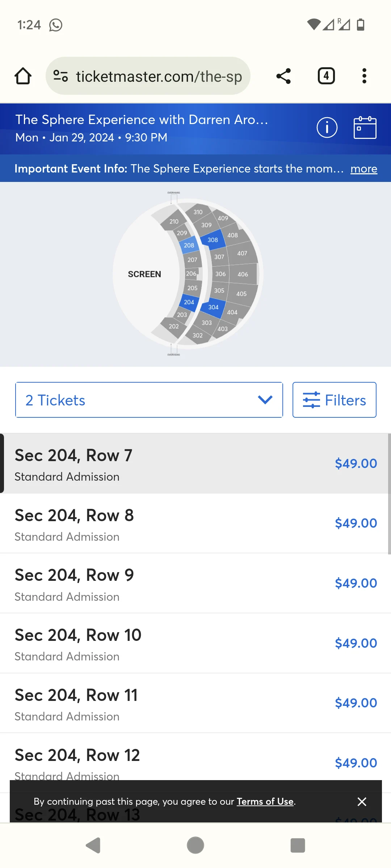The image size is (391, 868).
Task: Open the browser three-dot overflow menu
Action: [364, 76]
